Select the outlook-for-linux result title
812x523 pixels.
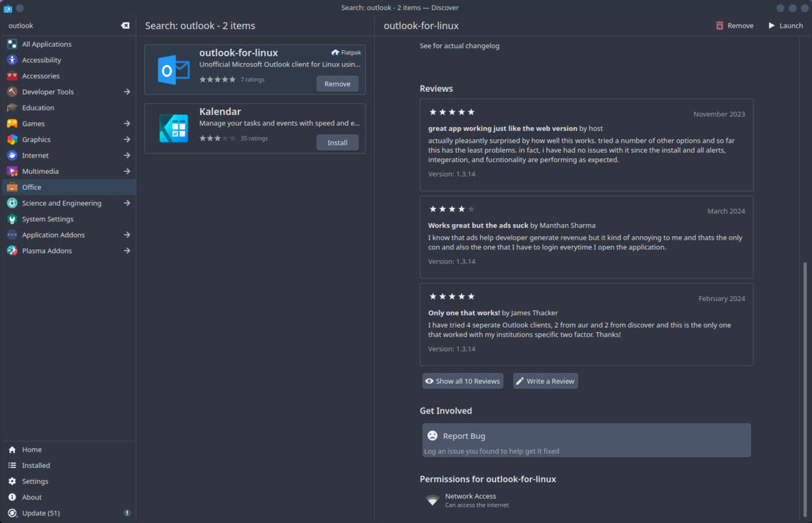pos(239,53)
